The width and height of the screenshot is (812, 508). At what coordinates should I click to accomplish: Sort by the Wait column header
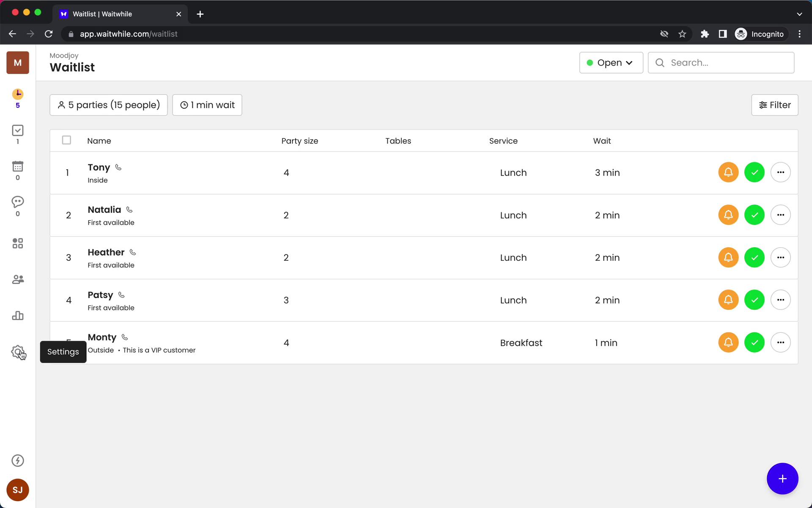click(602, 141)
